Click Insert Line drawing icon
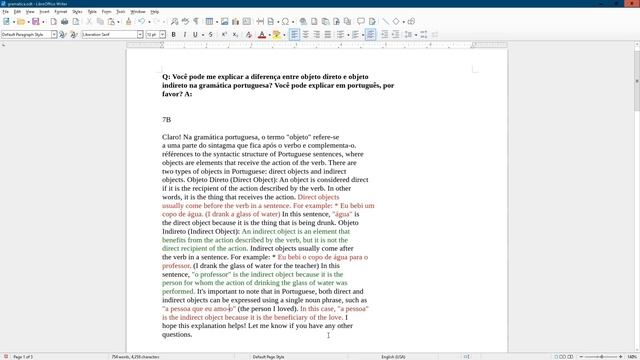Screen dimensions: 640x360 point(385,22)
